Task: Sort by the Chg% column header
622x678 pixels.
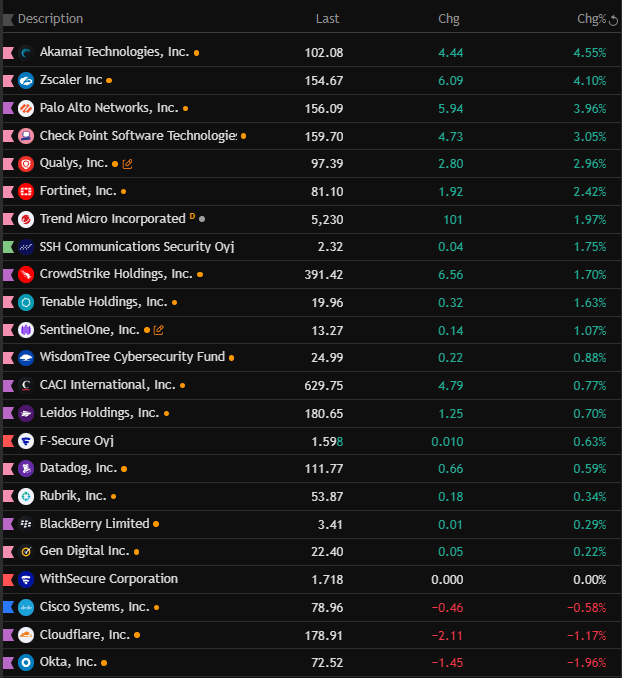Action: (x=591, y=19)
